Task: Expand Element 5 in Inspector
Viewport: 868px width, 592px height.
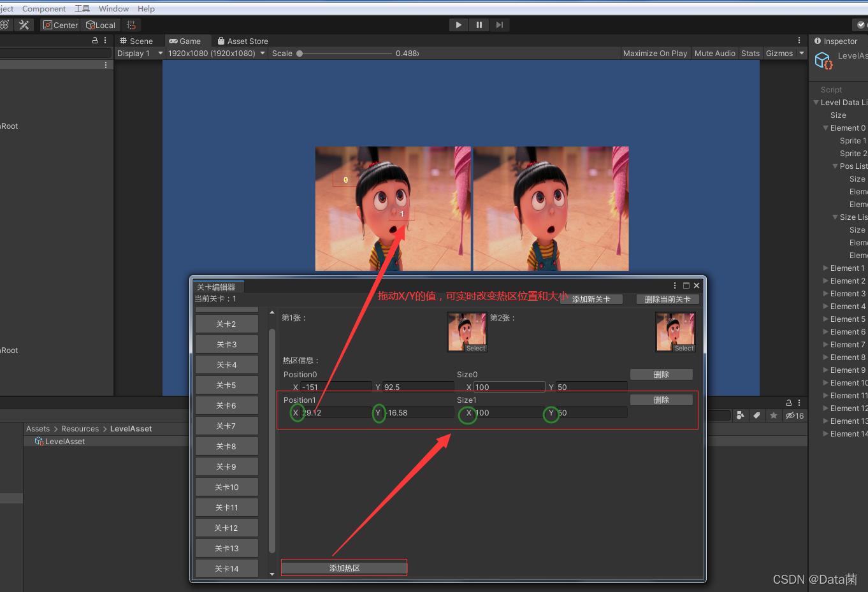Action: (826, 319)
